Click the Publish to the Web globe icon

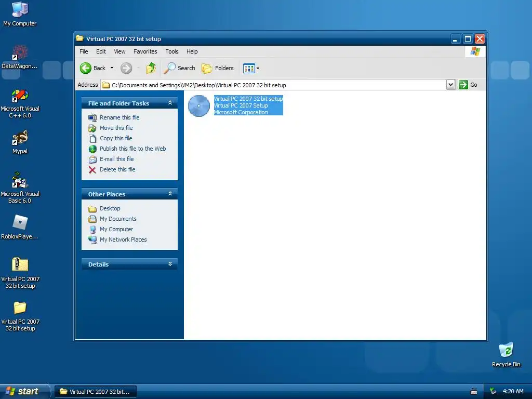point(92,149)
